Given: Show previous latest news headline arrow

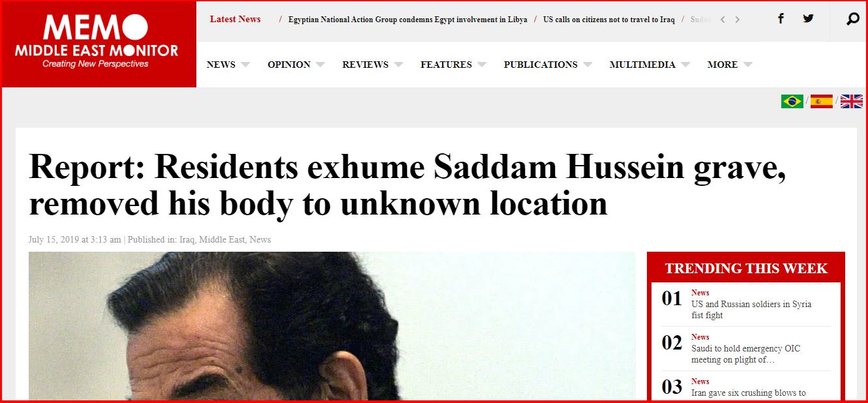Looking at the screenshot, I should 723,20.
